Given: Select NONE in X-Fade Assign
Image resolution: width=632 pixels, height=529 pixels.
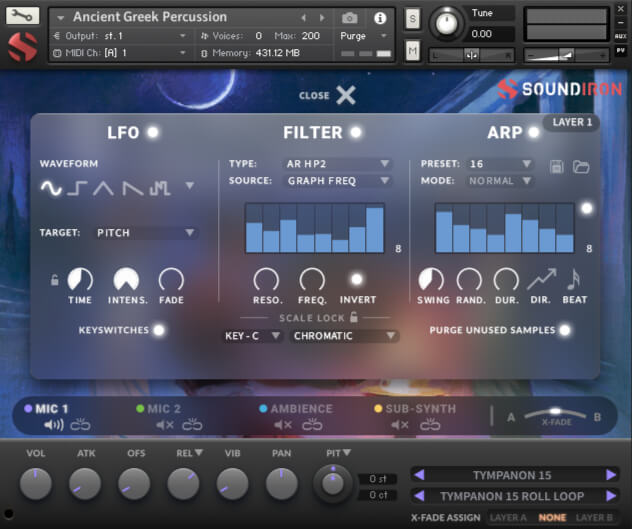Looking at the screenshot, I should click(x=552, y=518).
